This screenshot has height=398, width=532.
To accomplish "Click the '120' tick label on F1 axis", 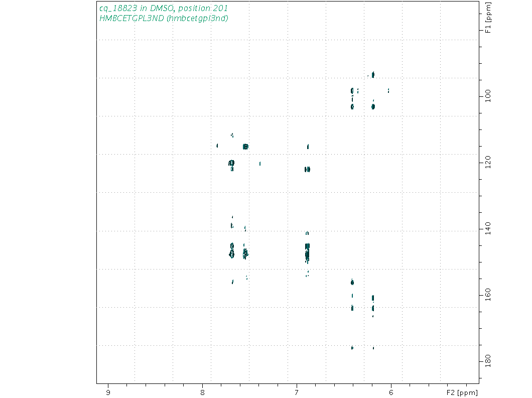I will (x=488, y=163).
